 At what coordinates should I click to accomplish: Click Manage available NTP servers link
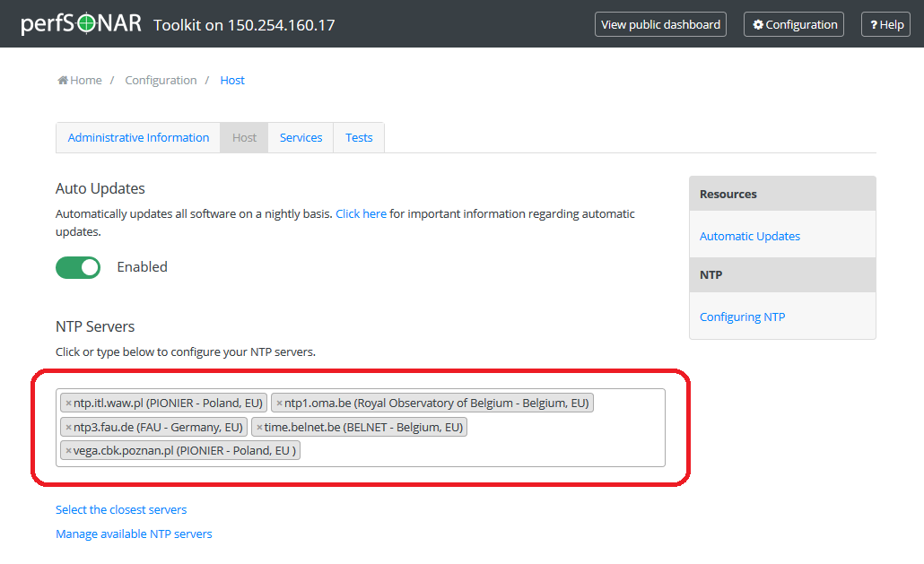coord(134,534)
